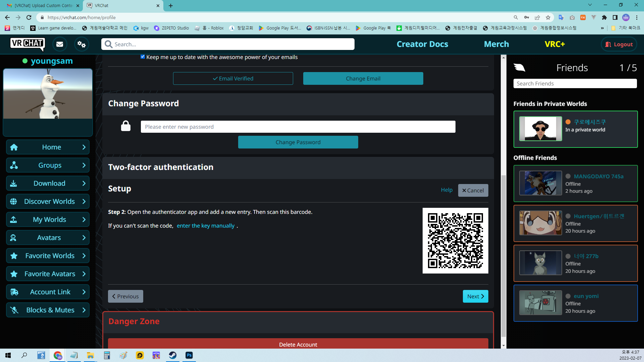Click the Olaf snowman avatar image
The image size is (644, 362).
[48, 94]
